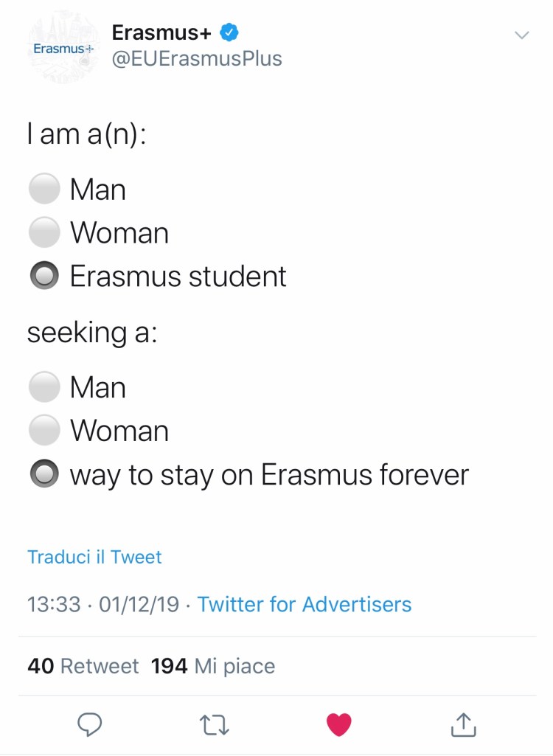553x756 pixels.
Task: Select the 'Erasmus student' radio option
Action: [44, 276]
